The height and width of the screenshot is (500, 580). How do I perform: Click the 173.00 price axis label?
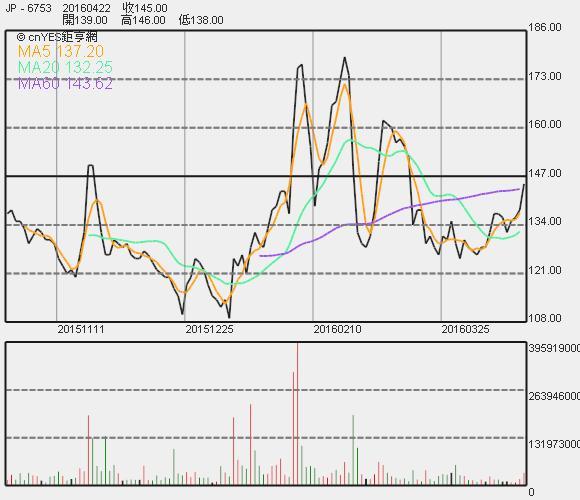pos(545,76)
